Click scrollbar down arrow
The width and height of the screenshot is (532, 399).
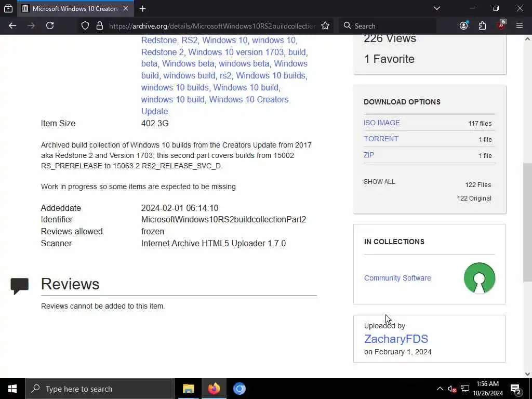coord(527,374)
